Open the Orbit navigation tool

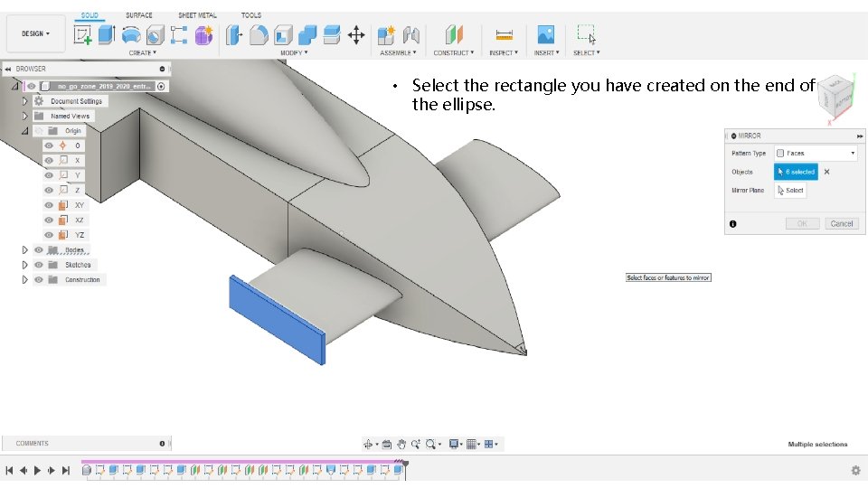[368, 444]
